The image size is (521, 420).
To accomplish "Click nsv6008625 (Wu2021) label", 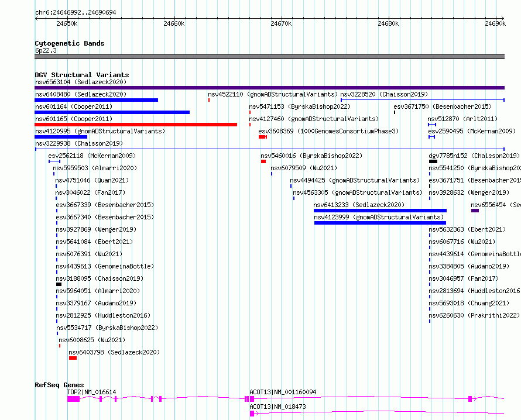I will [x=92, y=340].
